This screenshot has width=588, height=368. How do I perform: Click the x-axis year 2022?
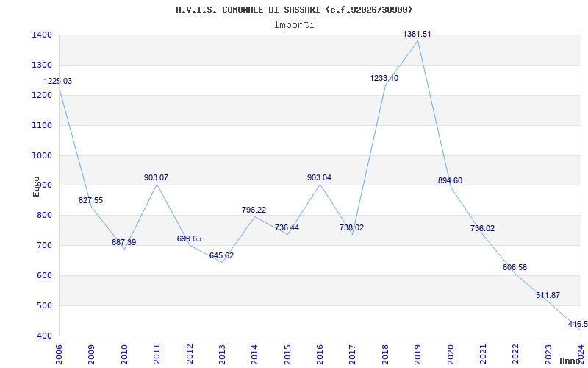tap(516, 355)
